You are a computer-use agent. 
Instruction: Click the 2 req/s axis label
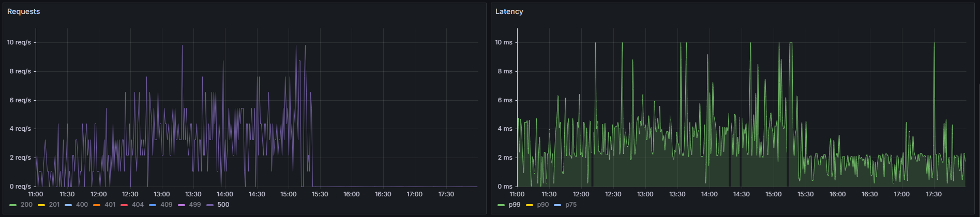(20, 158)
